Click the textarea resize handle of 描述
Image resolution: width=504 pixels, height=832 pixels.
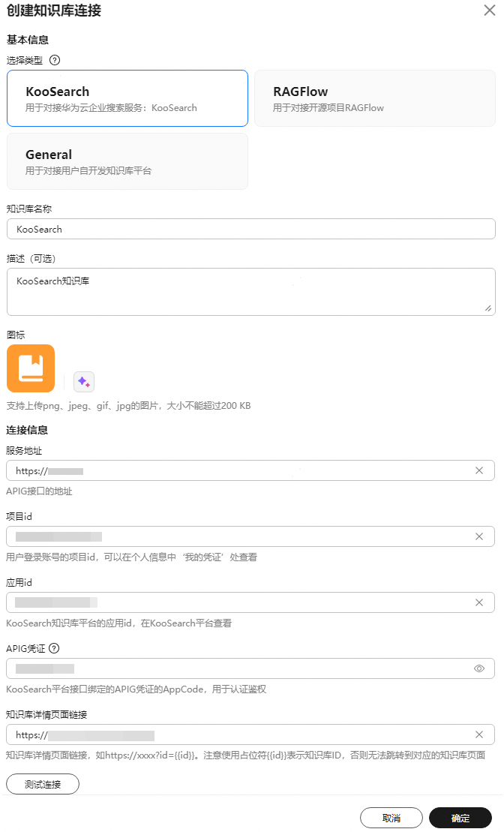[x=488, y=309]
